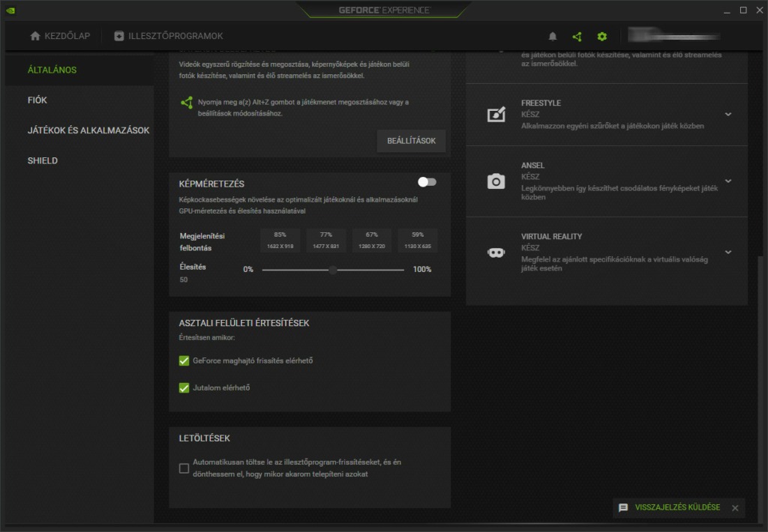Click the 100% end of Élesítés slider
Image resolution: width=768 pixels, height=532 pixels.
421,270
